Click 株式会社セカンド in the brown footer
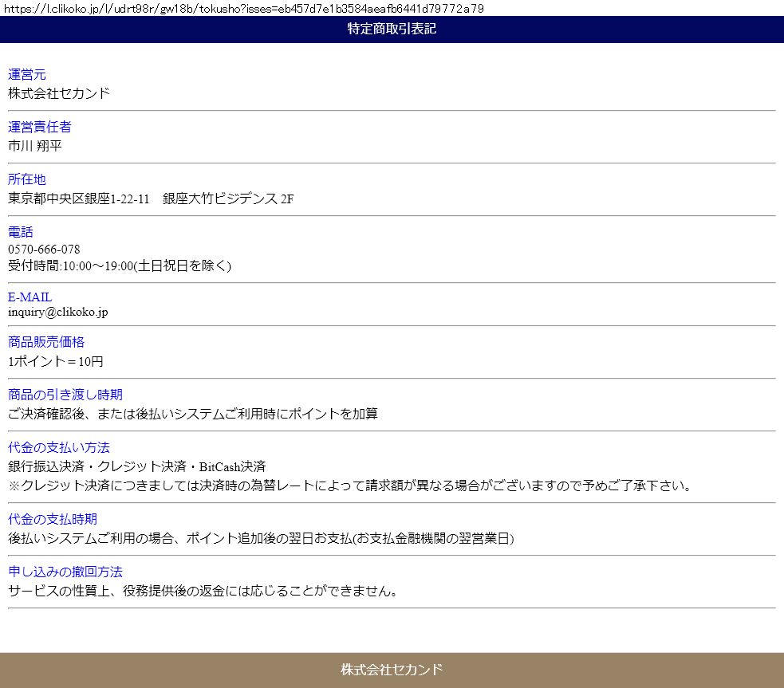The width and height of the screenshot is (784, 688). (392, 670)
